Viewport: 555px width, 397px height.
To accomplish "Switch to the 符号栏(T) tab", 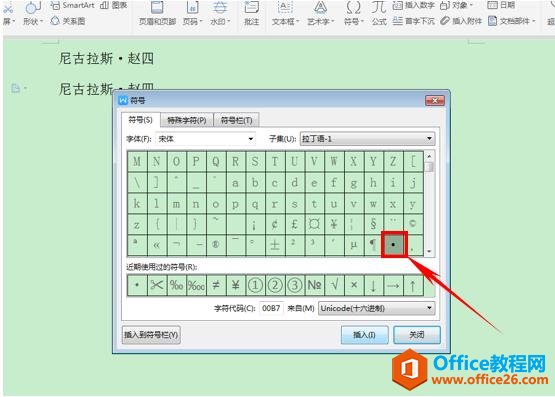I will pyautogui.click(x=236, y=120).
